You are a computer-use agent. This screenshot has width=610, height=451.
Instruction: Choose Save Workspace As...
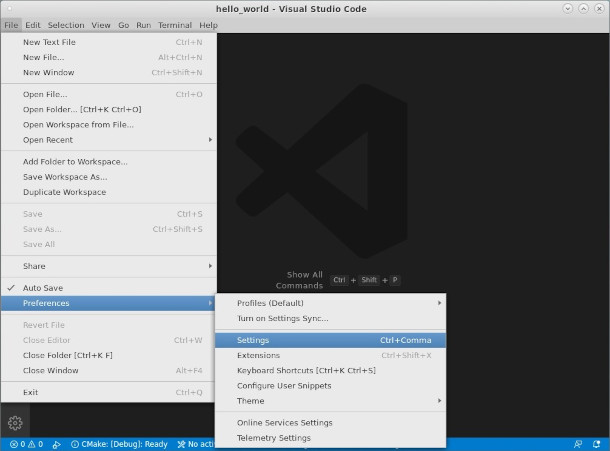tap(109, 177)
